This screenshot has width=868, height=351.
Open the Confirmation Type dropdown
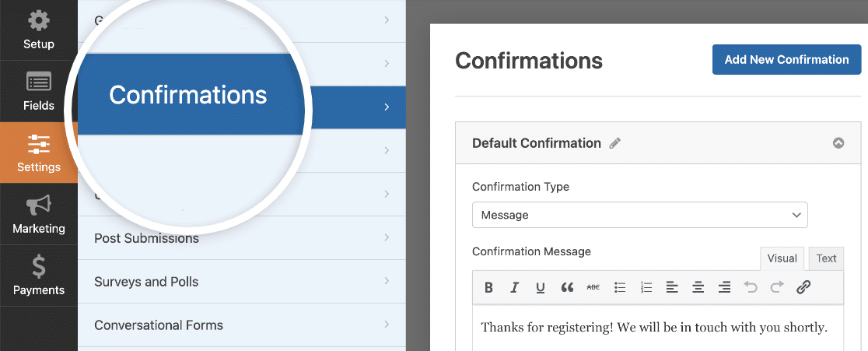pyautogui.click(x=640, y=215)
